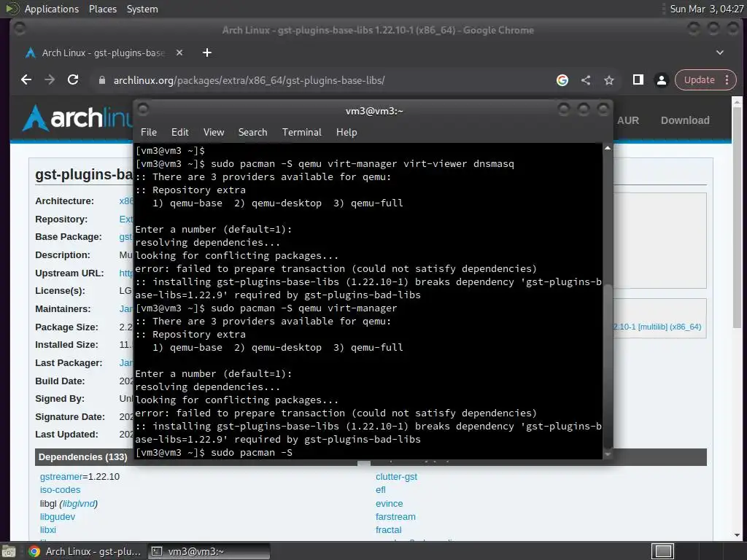Image resolution: width=747 pixels, height=560 pixels.
Task: Open the terminal Help menu
Action: tap(347, 133)
